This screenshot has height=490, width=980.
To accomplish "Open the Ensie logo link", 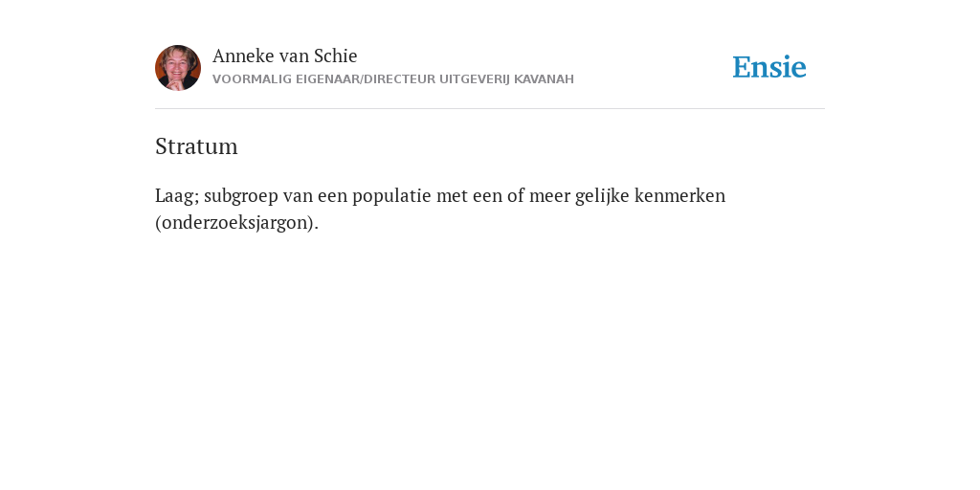I will click(x=769, y=67).
